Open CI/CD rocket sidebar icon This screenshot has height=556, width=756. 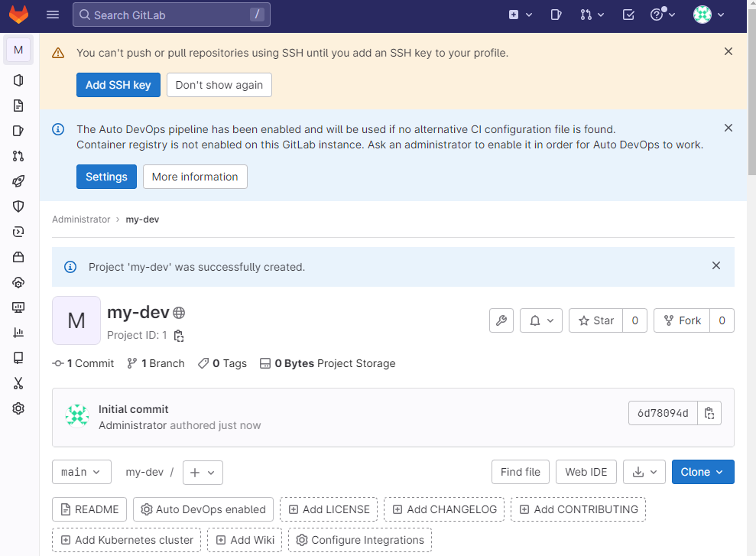18,181
